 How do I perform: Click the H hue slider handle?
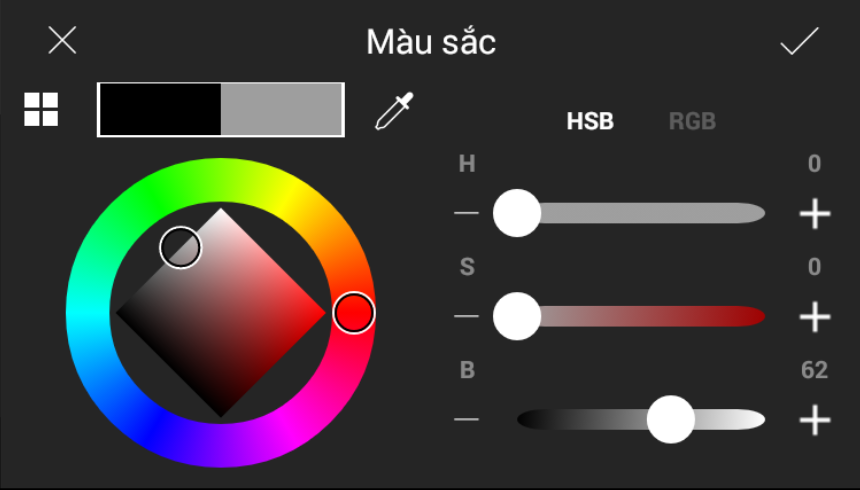[517, 214]
